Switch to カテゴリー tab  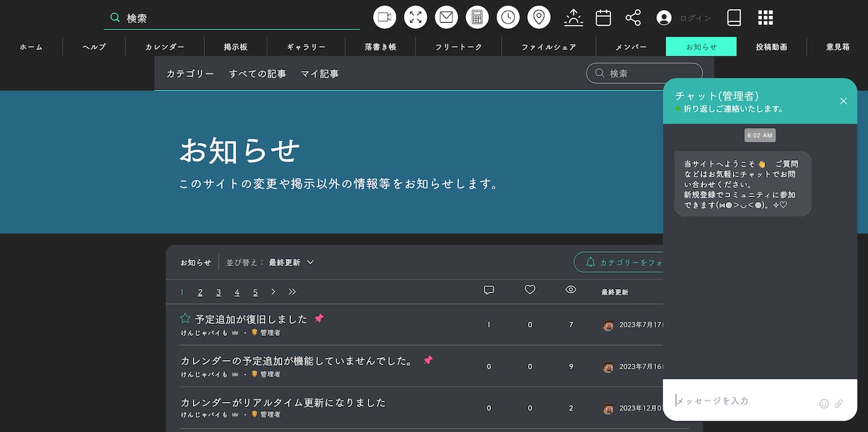point(190,73)
